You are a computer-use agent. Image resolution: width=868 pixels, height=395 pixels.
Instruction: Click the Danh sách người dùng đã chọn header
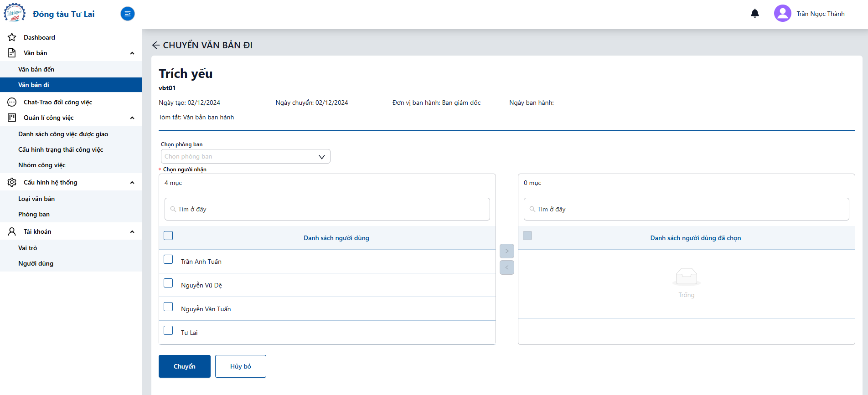[696, 238]
